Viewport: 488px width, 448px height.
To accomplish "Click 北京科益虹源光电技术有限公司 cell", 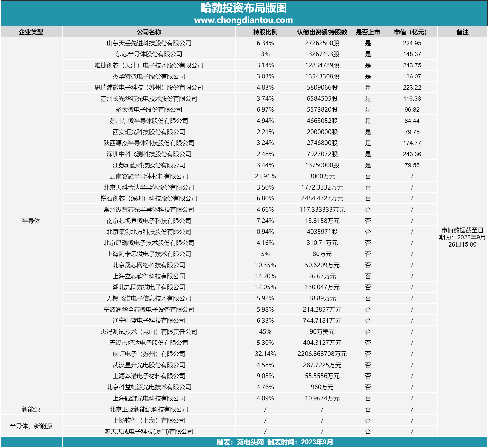I will [149, 387].
